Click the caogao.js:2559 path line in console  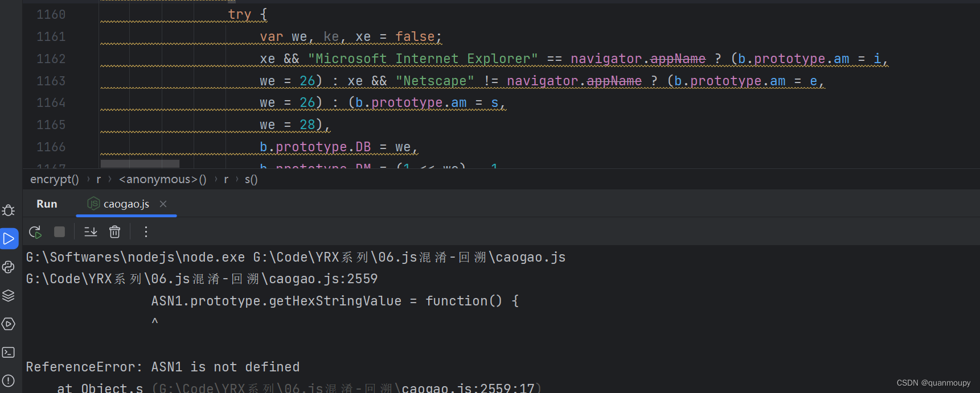[202, 279]
